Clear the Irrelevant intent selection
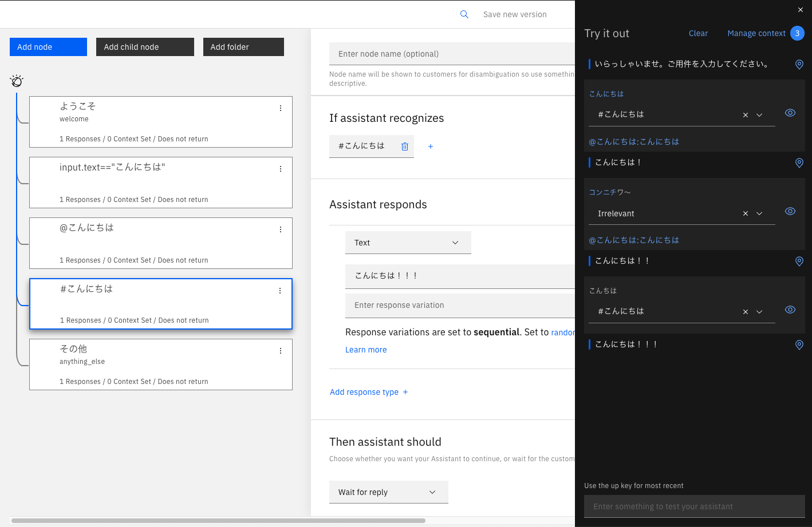 pos(746,213)
